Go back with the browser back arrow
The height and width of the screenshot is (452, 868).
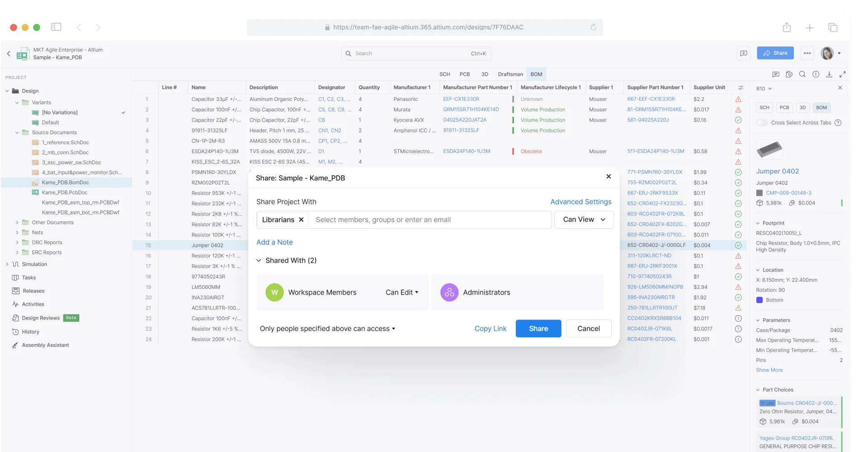(79, 28)
